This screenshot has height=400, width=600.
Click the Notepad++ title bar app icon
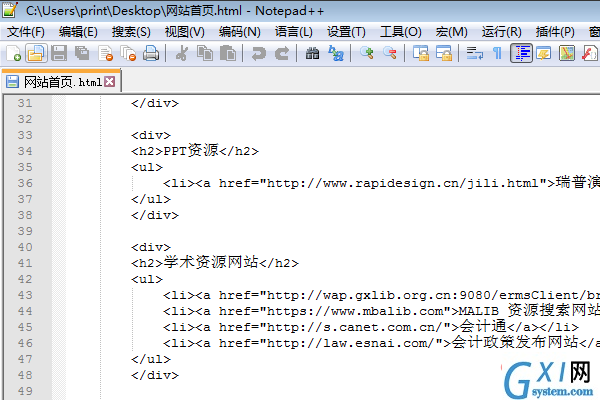[10, 10]
